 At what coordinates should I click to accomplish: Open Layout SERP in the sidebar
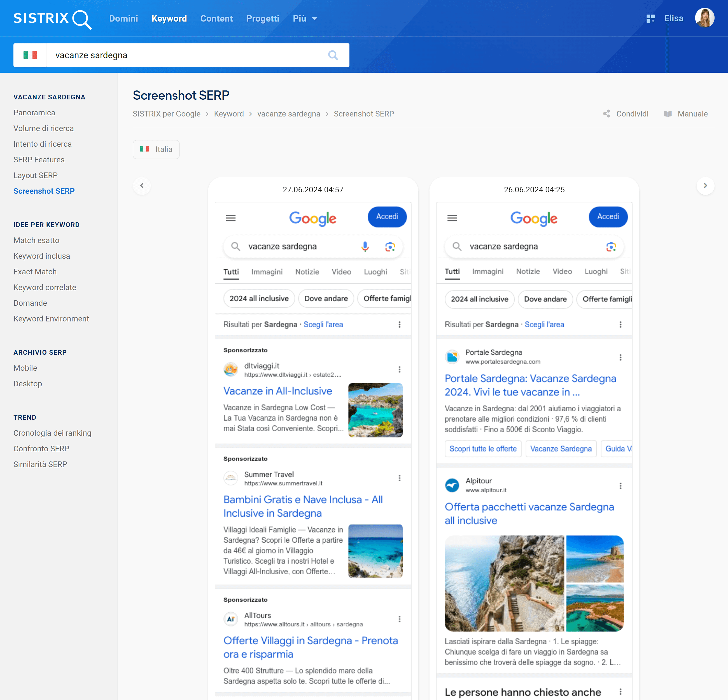click(x=36, y=175)
